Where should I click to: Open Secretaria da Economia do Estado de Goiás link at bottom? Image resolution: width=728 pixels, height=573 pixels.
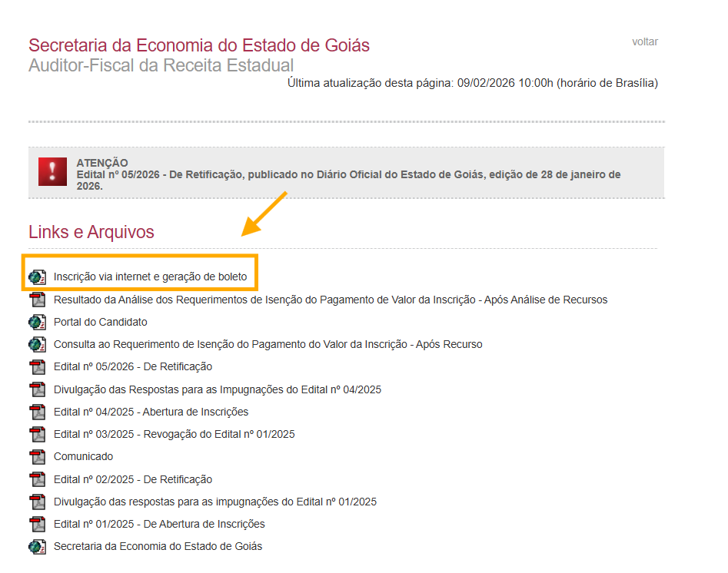point(158,547)
